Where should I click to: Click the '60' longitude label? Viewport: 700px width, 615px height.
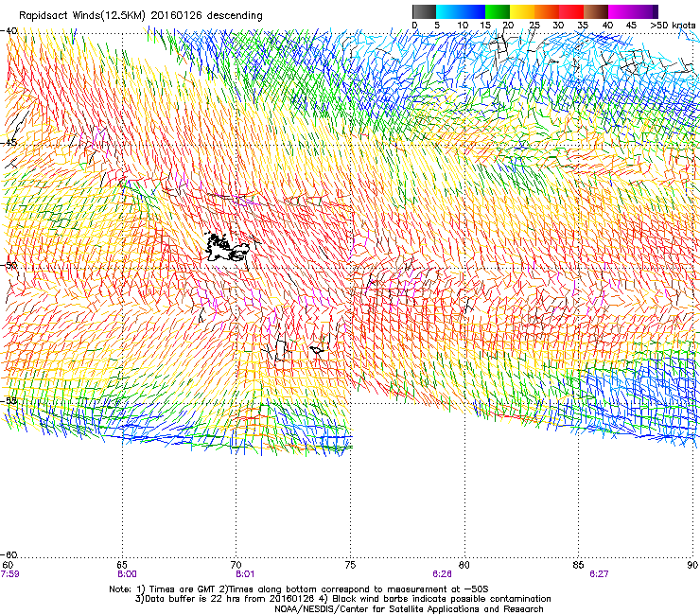(8, 565)
